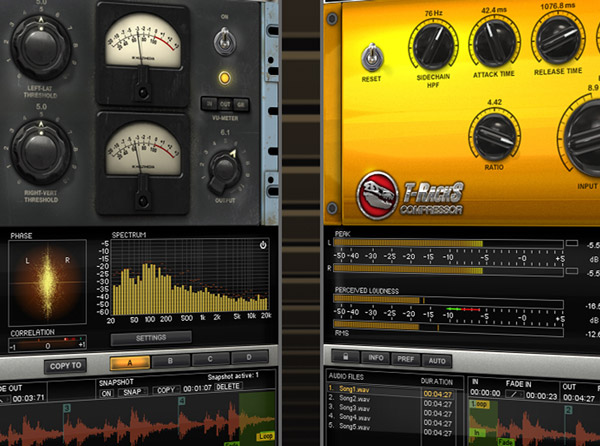This screenshot has width=600, height=446.
Task: Toggle the lock button
Action: pyautogui.click(x=346, y=356)
